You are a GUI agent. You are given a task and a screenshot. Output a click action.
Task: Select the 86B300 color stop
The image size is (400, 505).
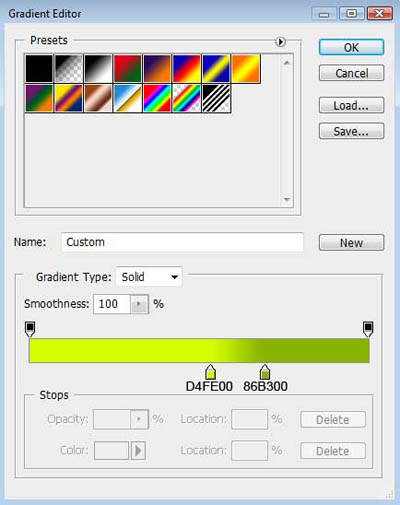[265, 372]
